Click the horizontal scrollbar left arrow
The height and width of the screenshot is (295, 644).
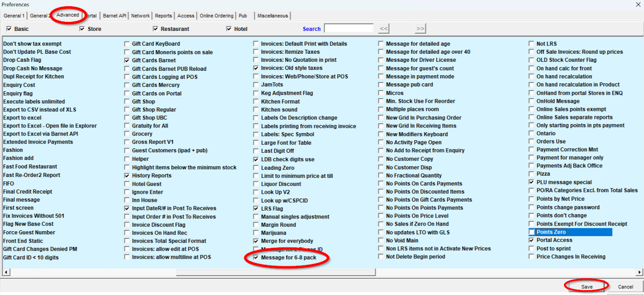6,272
